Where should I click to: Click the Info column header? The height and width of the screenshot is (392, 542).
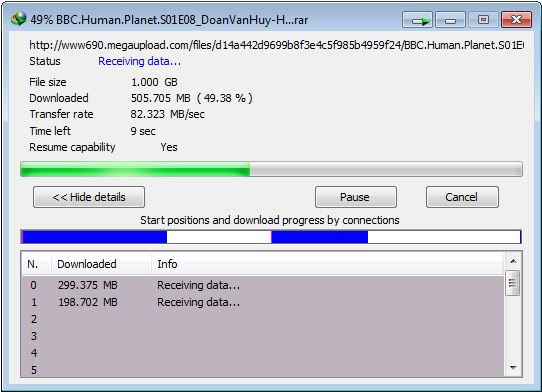point(327,264)
